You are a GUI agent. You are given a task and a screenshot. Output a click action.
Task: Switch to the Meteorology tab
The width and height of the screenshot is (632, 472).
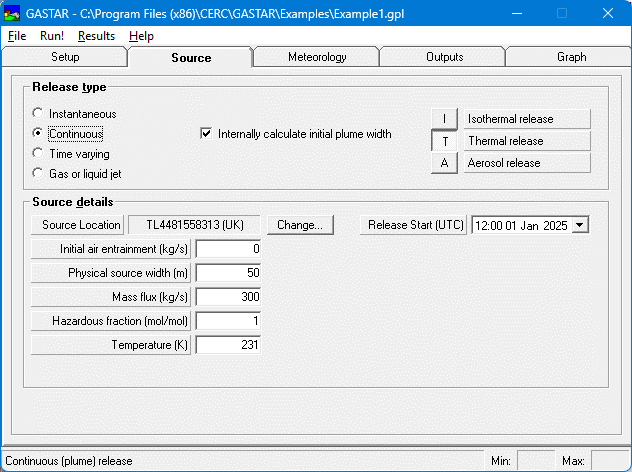pos(317,57)
